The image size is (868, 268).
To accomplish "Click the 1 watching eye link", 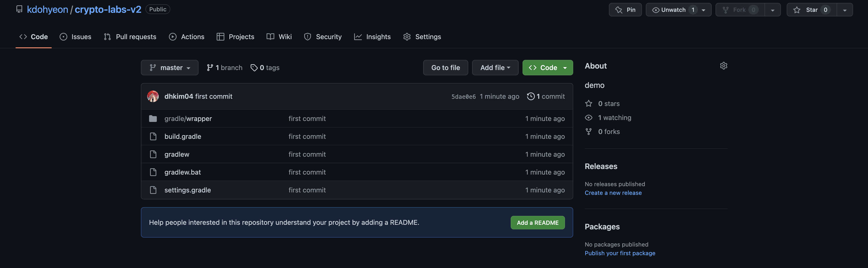I will [x=588, y=118].
